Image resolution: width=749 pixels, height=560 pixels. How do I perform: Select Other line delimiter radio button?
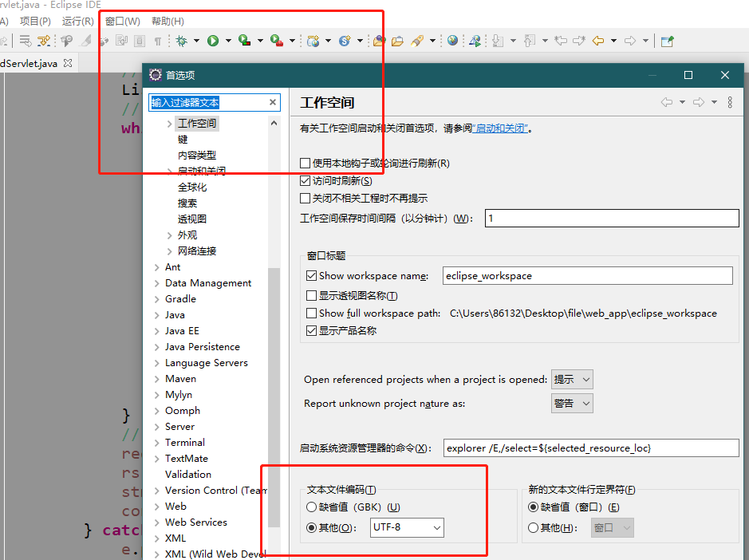[534, 527]
